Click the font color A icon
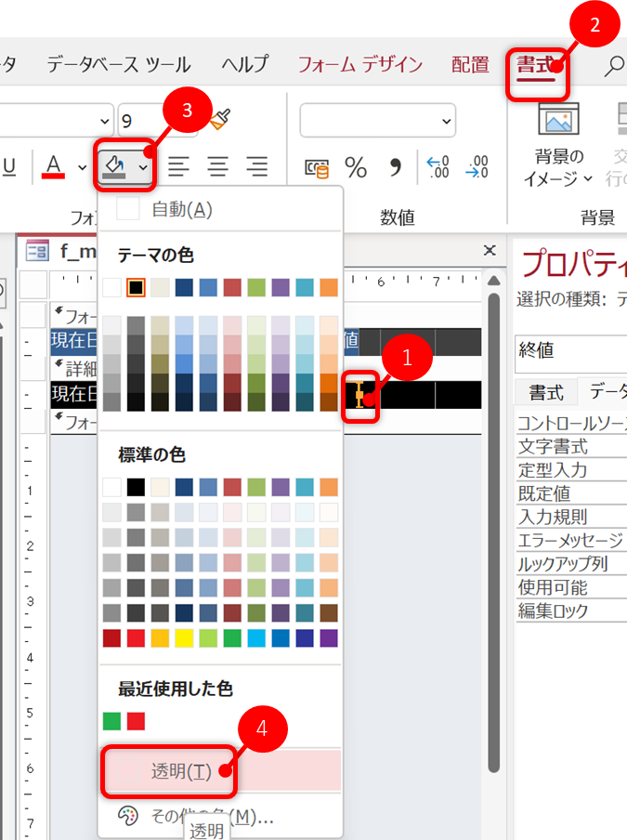This screenshot has height=840, width=627. click(x=54, y=166)
